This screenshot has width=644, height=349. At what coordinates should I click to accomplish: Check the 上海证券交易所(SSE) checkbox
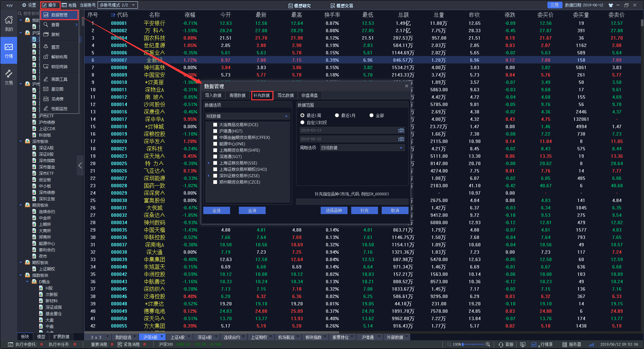[x=215, y=163]
